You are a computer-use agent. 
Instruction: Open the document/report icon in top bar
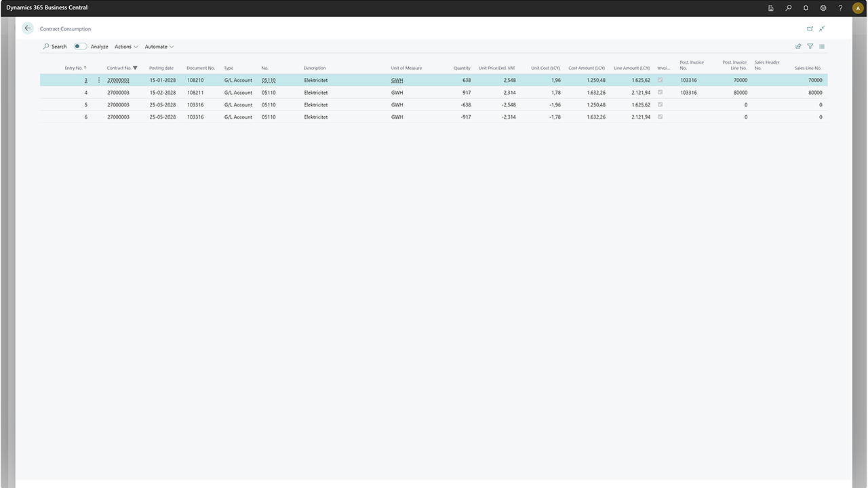coord(771,8)
